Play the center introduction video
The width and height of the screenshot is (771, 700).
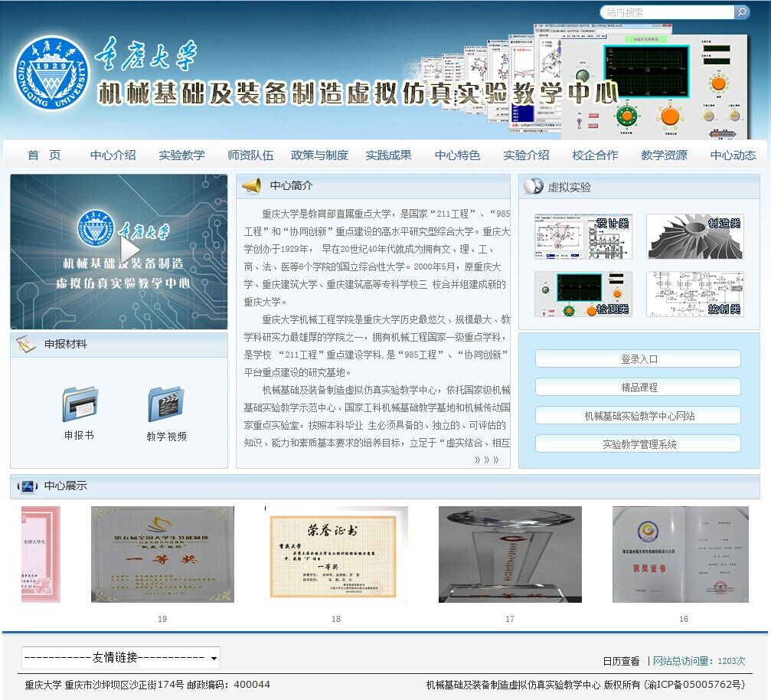coord(129,250)
